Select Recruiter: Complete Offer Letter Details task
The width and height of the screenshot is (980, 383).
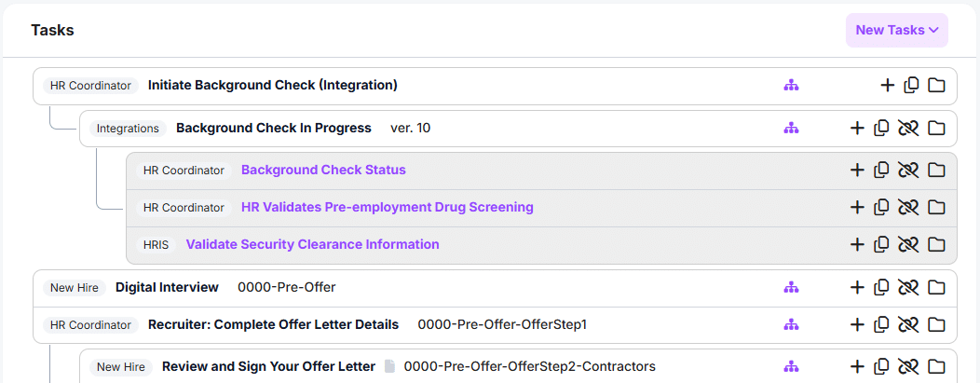273,325
